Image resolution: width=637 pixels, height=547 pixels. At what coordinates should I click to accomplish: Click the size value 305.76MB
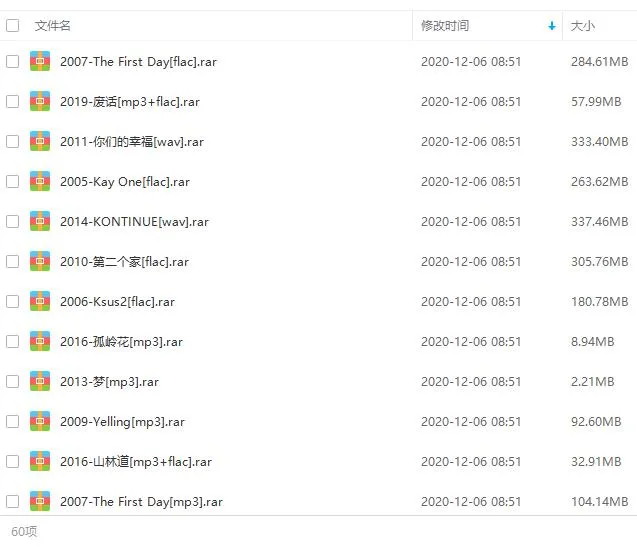(600, 261)
